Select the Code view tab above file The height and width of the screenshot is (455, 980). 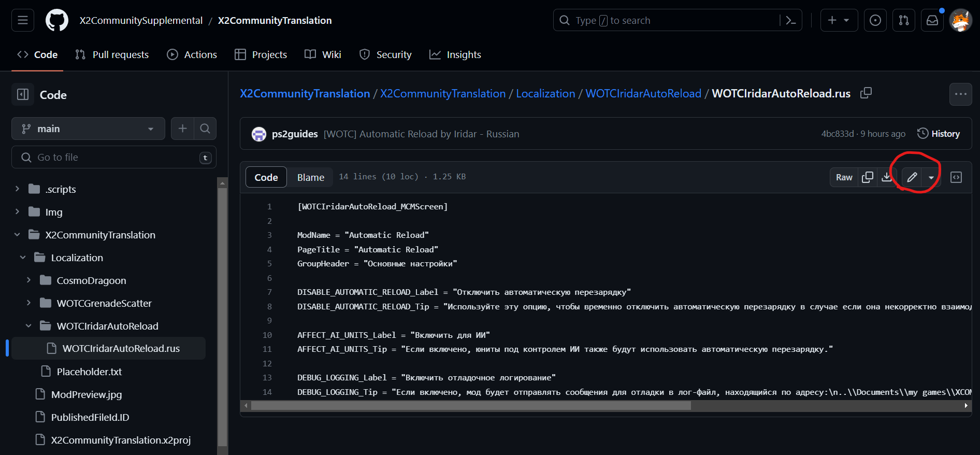tap(266, 177)
